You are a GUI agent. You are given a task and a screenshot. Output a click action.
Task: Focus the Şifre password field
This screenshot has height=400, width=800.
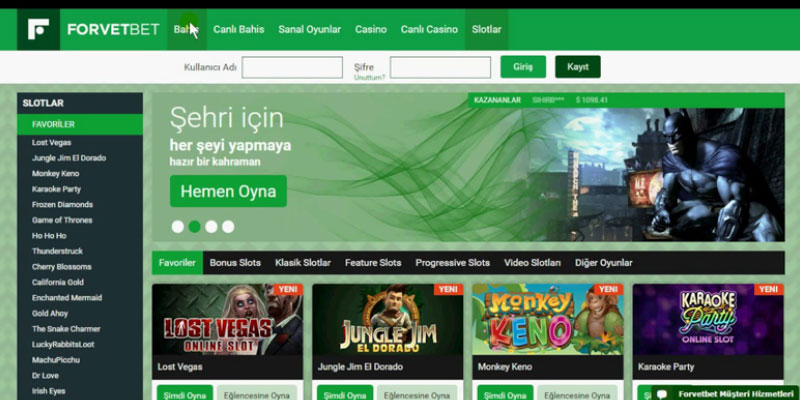440,67
